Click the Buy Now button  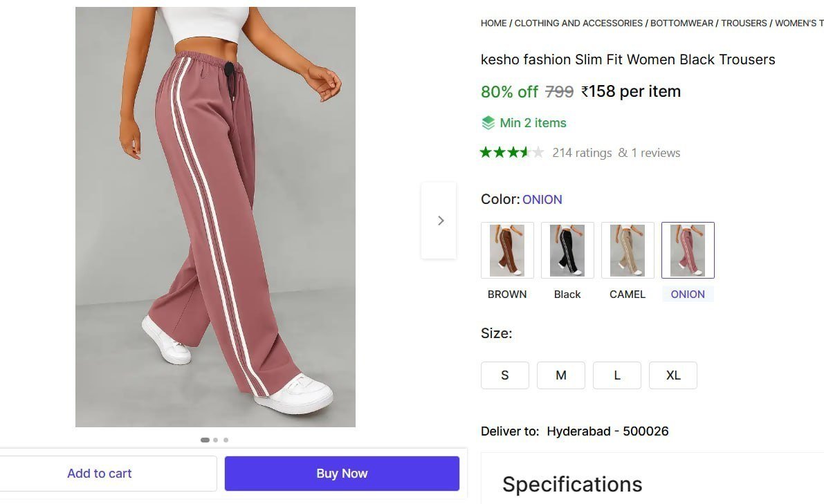pos(342,473)
